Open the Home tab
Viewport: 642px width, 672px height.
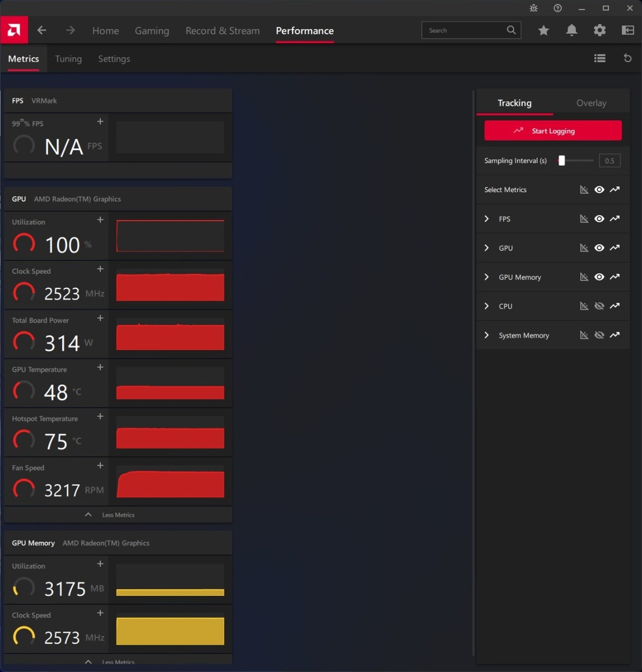pyautogui.click(x=106, y=31)
